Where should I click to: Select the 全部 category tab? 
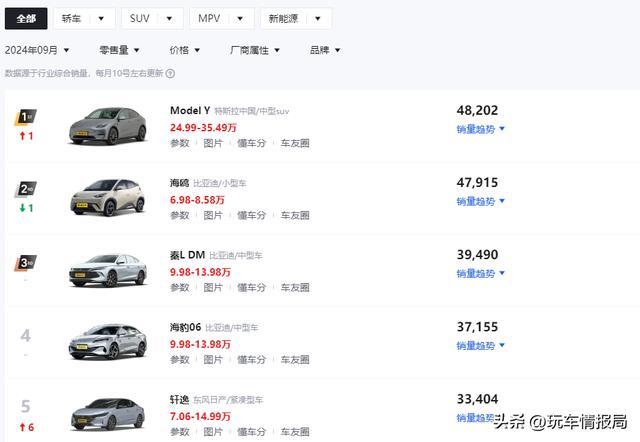click(26, 18)
